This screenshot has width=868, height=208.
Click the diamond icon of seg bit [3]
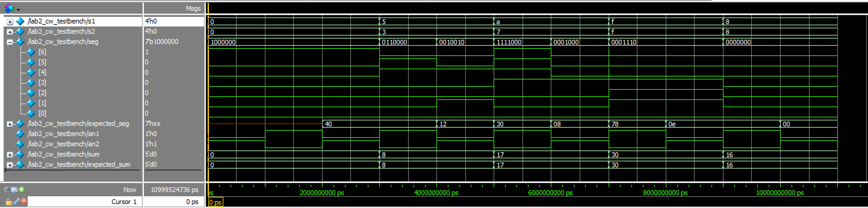click(x=31, y=82)
